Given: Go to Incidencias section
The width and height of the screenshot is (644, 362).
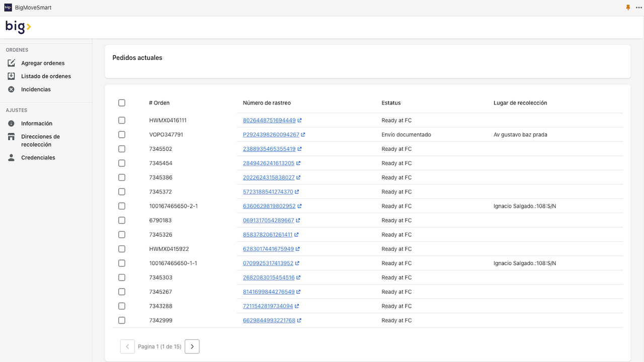Looking at the screenshot, I should tap(36, 89).
